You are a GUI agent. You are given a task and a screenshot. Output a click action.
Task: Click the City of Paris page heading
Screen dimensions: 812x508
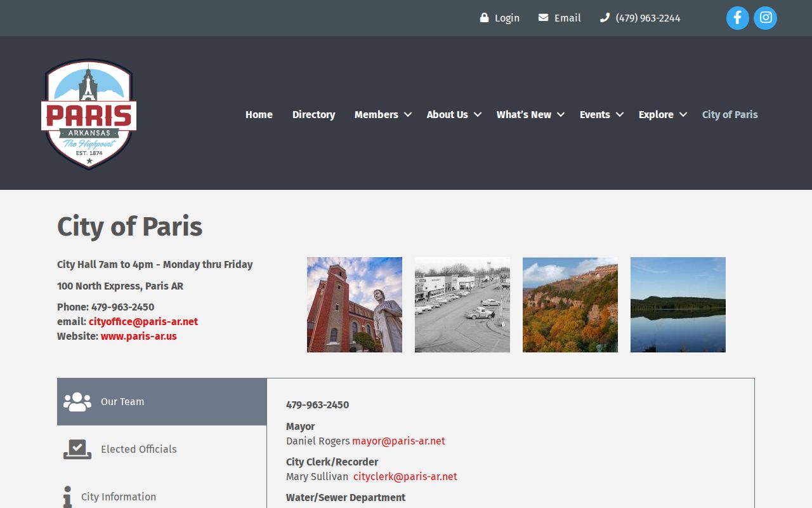[x=129, y=227]
